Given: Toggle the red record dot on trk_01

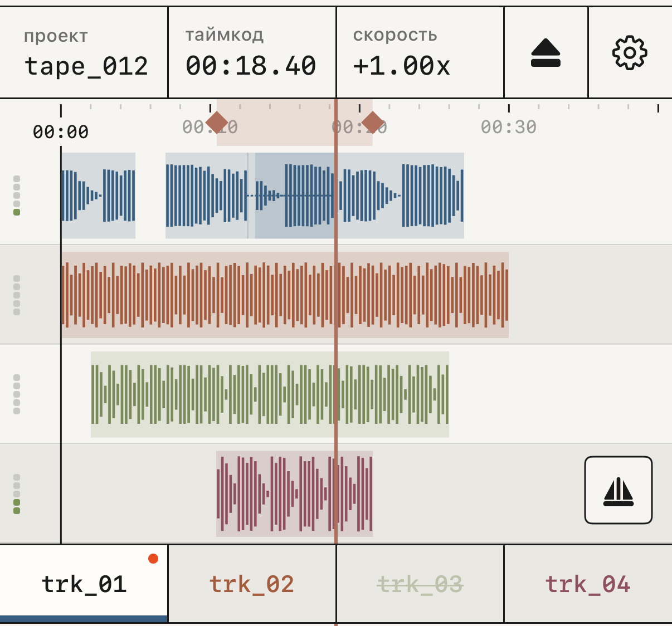Looking at the screenshot, I should click(x=153, y=559).
